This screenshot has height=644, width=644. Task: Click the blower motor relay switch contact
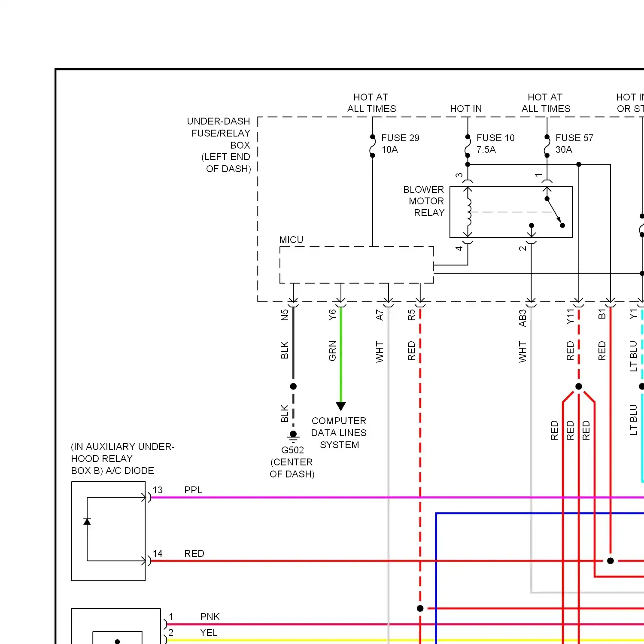click(554, 212)
